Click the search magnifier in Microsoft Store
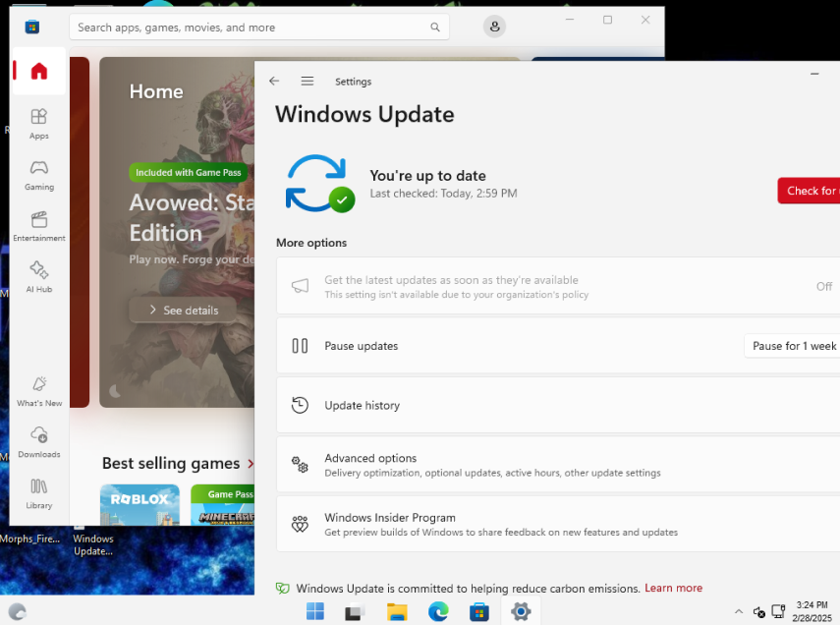The width and height of the screenshot is (840, 625). click(x=435, y=27)
